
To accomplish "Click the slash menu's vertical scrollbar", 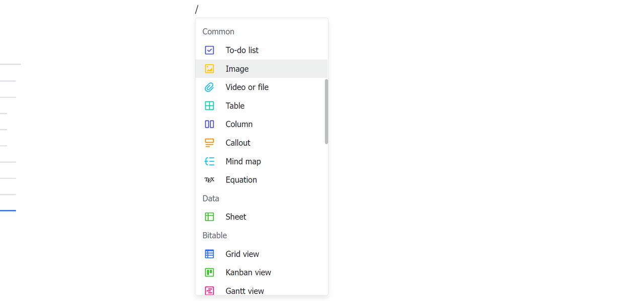I will click(327, 112).
